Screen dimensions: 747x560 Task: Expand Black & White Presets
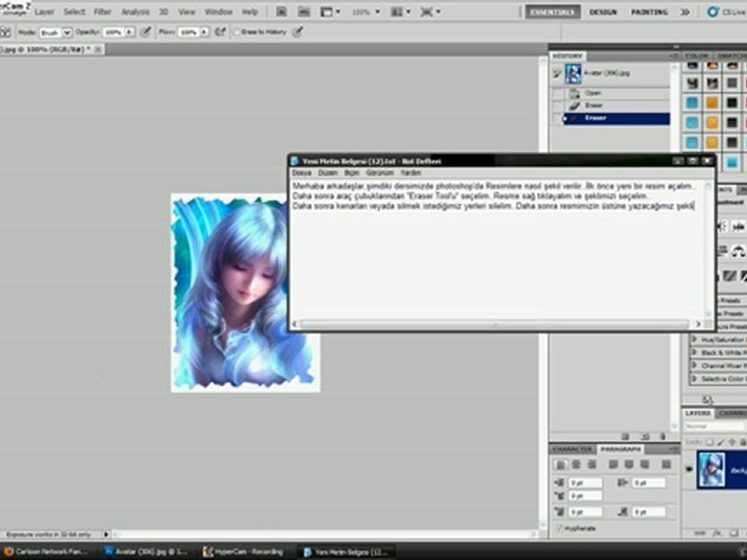695,352
